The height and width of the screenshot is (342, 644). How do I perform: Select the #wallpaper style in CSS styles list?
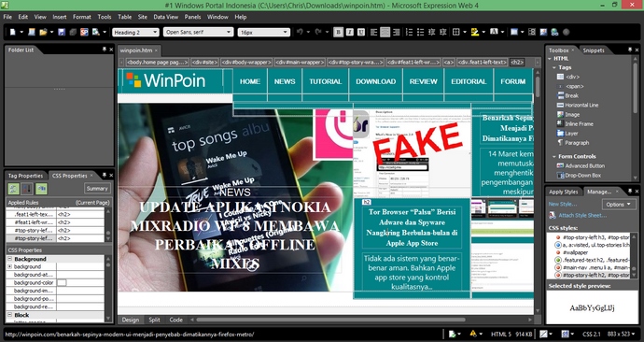pyautogui.click(x=576, y=252)
